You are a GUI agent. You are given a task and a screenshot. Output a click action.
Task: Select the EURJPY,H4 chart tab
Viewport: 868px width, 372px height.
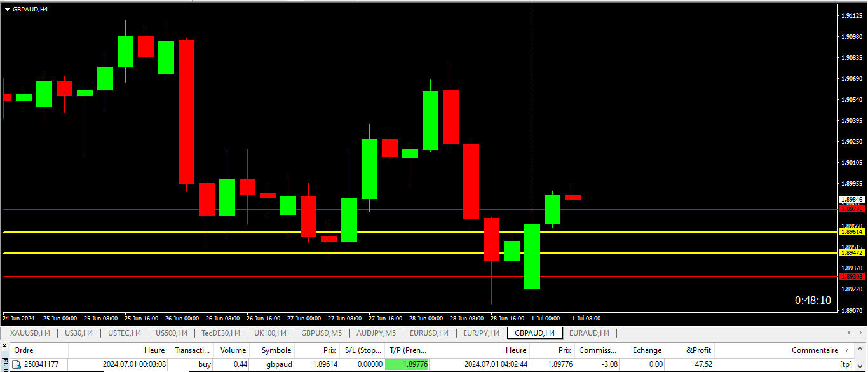(481, 333)
